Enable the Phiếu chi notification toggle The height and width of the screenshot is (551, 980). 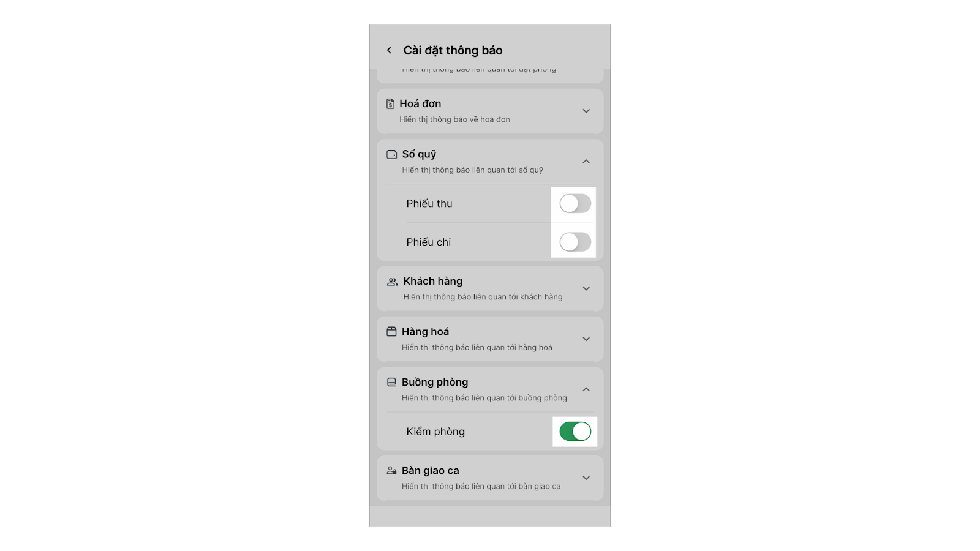[x=575, y=242]
